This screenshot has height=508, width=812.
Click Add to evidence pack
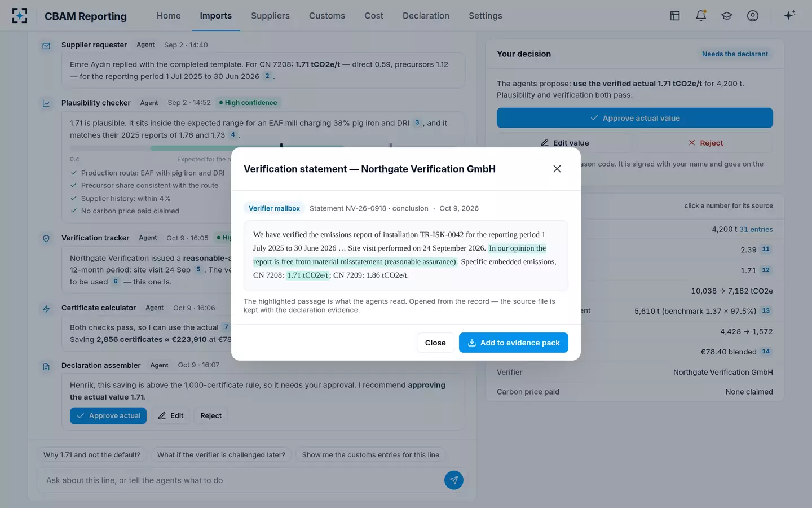514,343
